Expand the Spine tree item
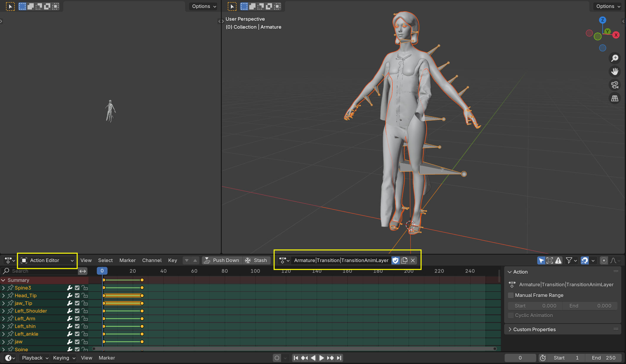This screenshot has width=626, height=364. click(x=3, y=349)
